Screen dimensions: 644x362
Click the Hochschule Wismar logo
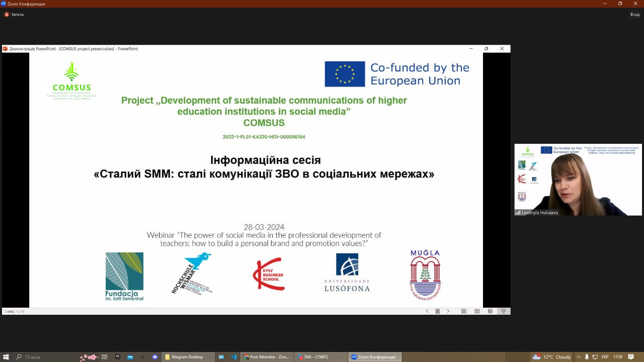[192, 274]
